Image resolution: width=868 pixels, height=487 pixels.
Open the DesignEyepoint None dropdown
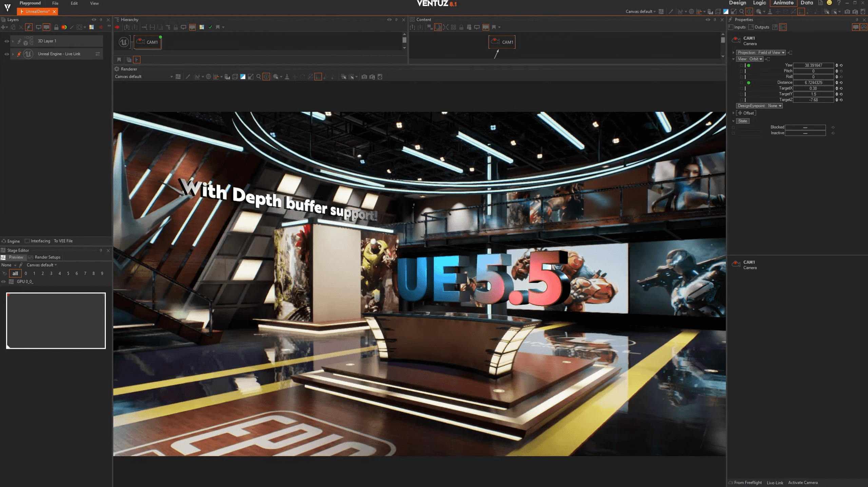coord(759,106)
